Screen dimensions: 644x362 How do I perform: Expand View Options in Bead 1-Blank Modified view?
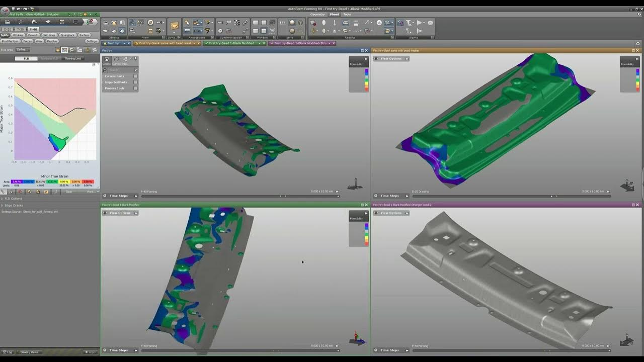[x=121, y=213]
